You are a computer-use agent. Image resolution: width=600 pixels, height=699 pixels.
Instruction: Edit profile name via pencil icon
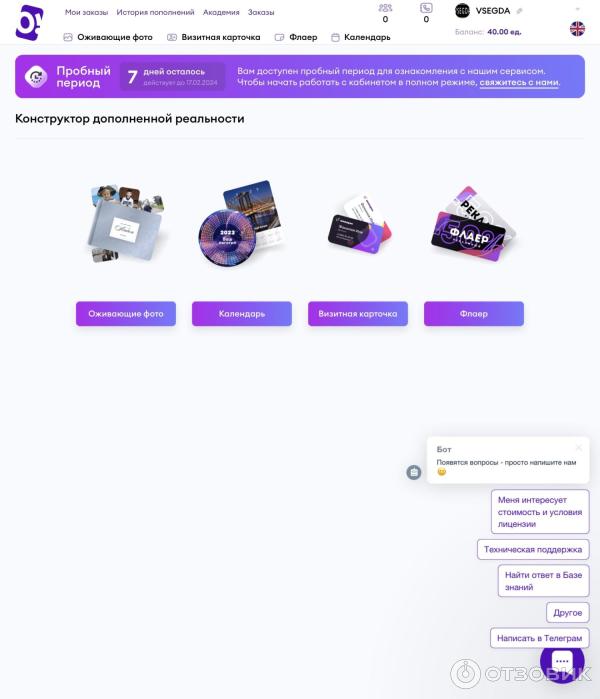519,11
